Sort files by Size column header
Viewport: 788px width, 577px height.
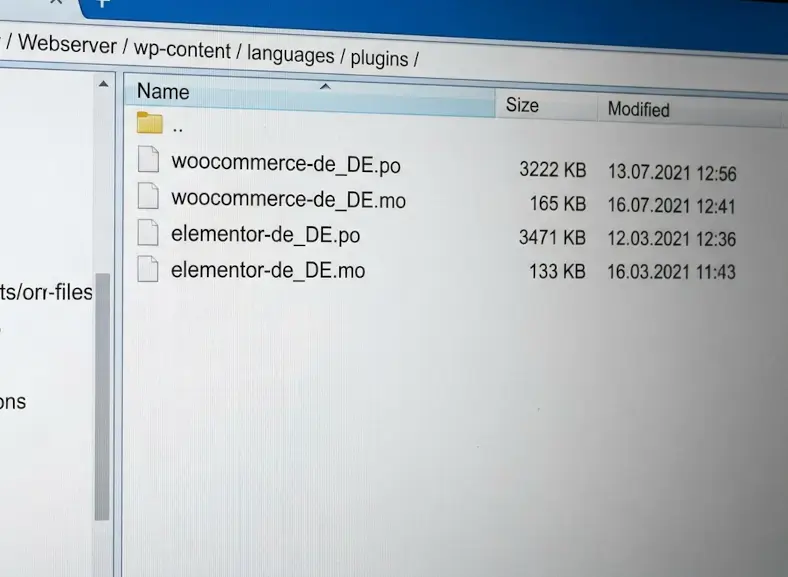point(546,105)
